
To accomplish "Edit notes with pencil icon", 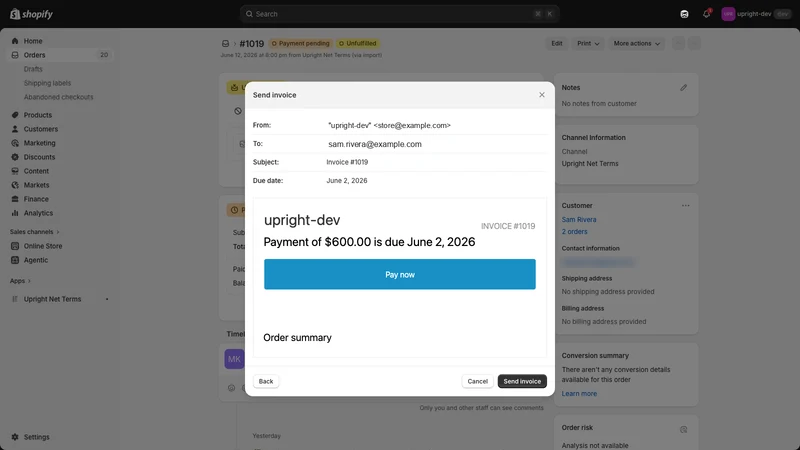I will [684, 88].
